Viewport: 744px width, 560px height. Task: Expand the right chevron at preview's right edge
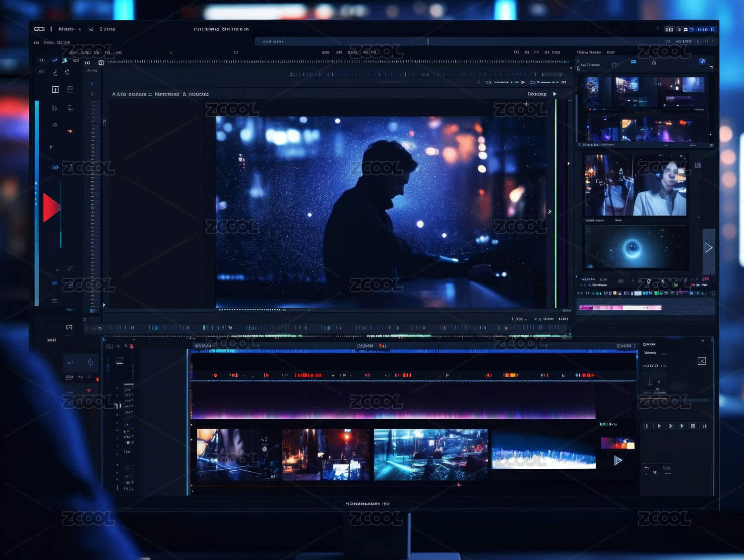click(550, 212)
